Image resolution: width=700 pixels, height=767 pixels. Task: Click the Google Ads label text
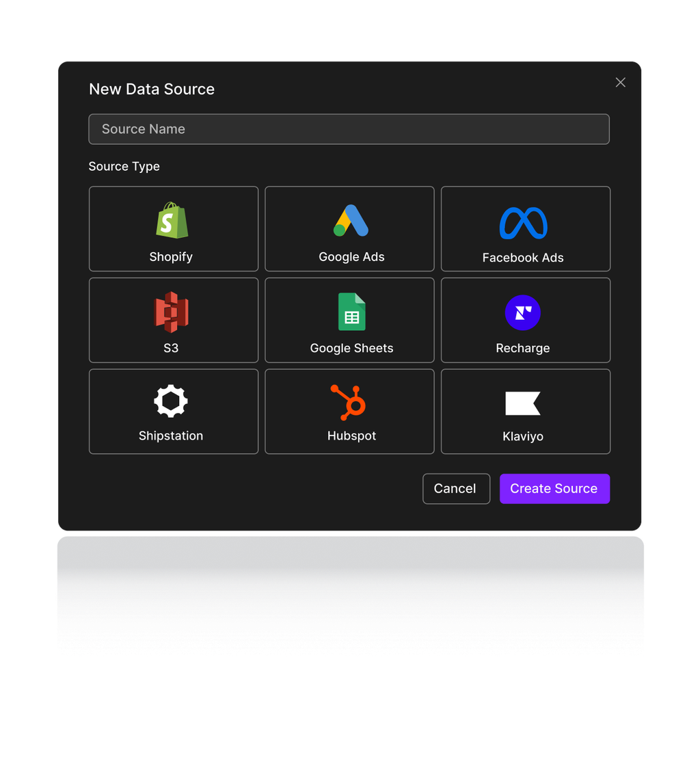[351, 257]
